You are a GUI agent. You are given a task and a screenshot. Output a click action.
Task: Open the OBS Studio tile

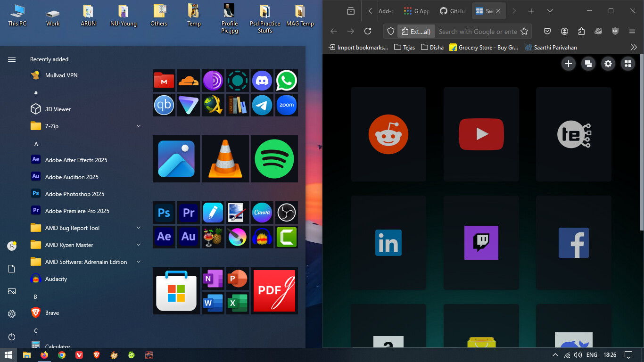point(286,213)
